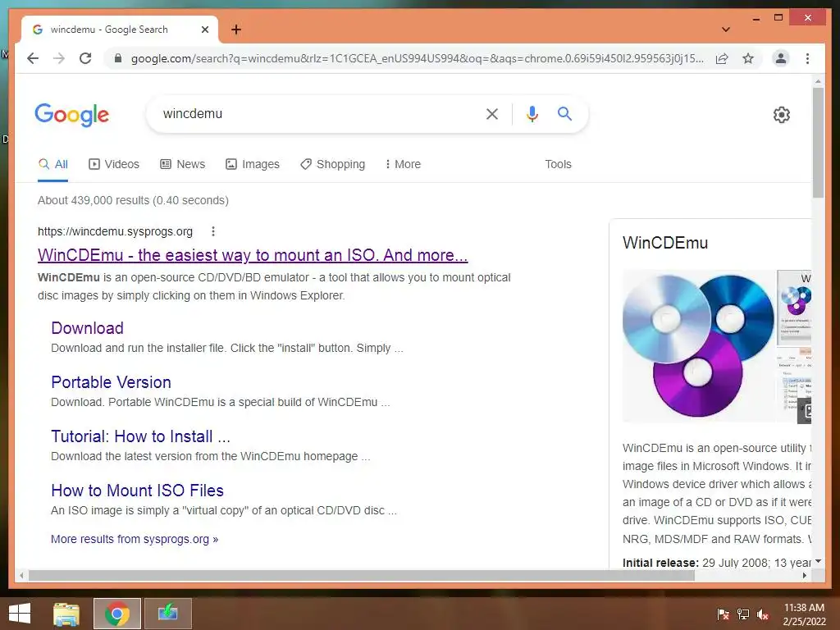Open the Tutorial: How to Install link
Viewport: 840px width, 630px height.
141,436
